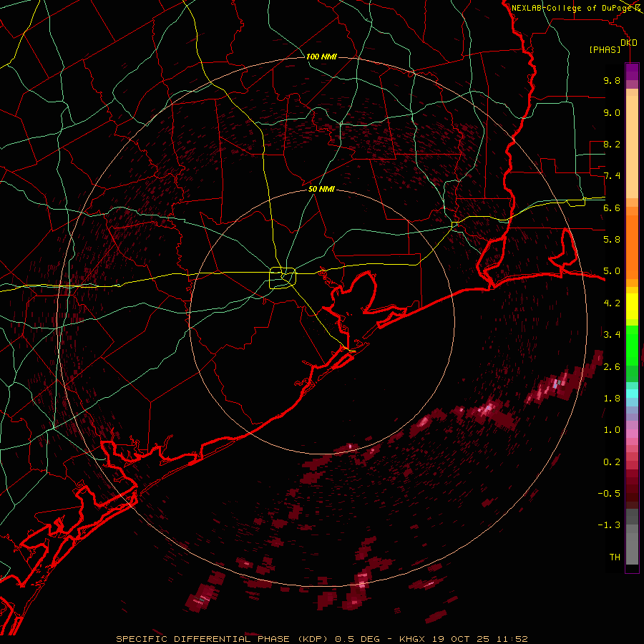
Task: Select the 6.6 value on the scale
Action: [x=612, y=208]
